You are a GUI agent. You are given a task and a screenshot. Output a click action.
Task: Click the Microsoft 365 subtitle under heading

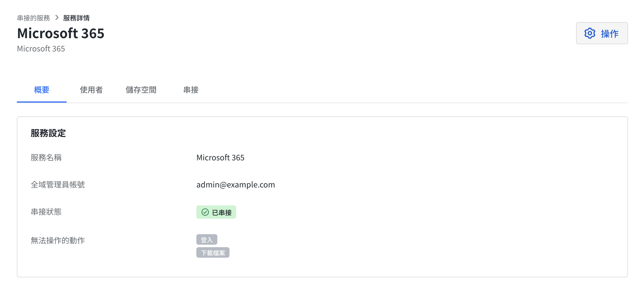pyautogui.click(x=41, y=49)
